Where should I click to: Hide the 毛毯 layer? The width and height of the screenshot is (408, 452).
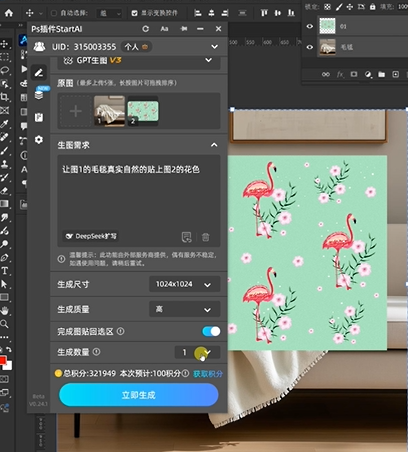pyautogui.click(x=310, y=47)
